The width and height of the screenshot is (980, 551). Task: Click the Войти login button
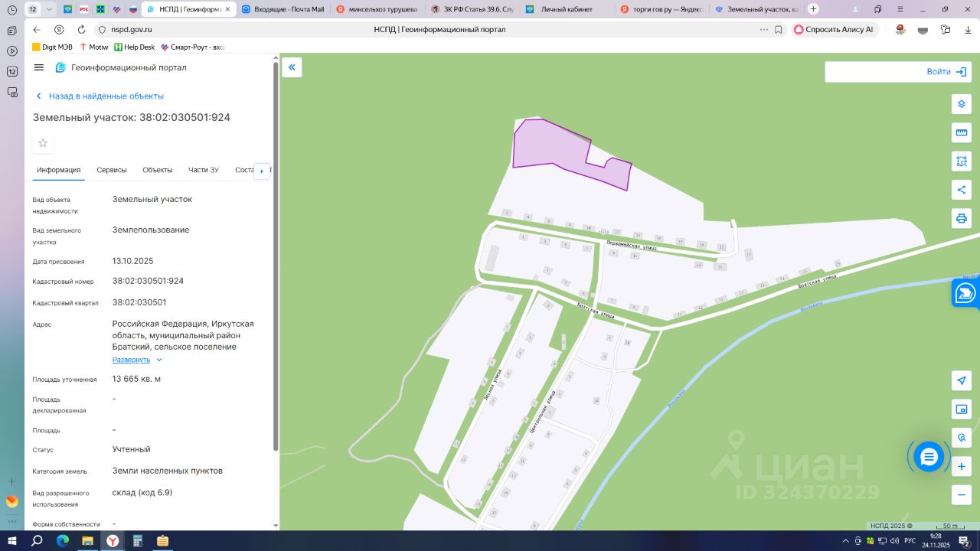[x=946, y=72]
